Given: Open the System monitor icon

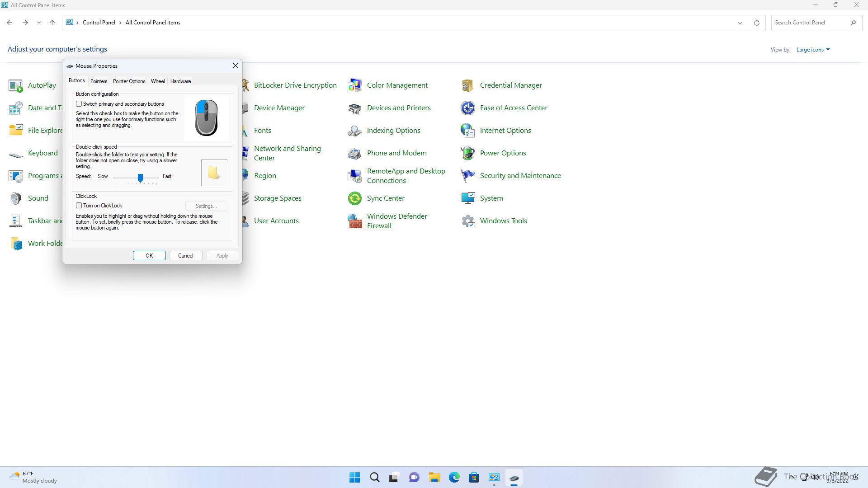Looking at the screenshot, I should click(468, 198).
